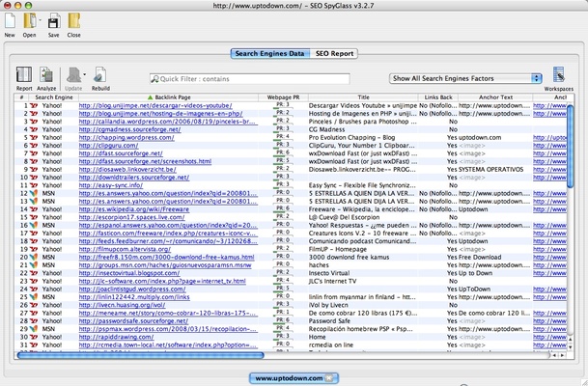Click the Rebuild tool icon
The width and height of the screenshot is (588, 386).
pos(100,74)
